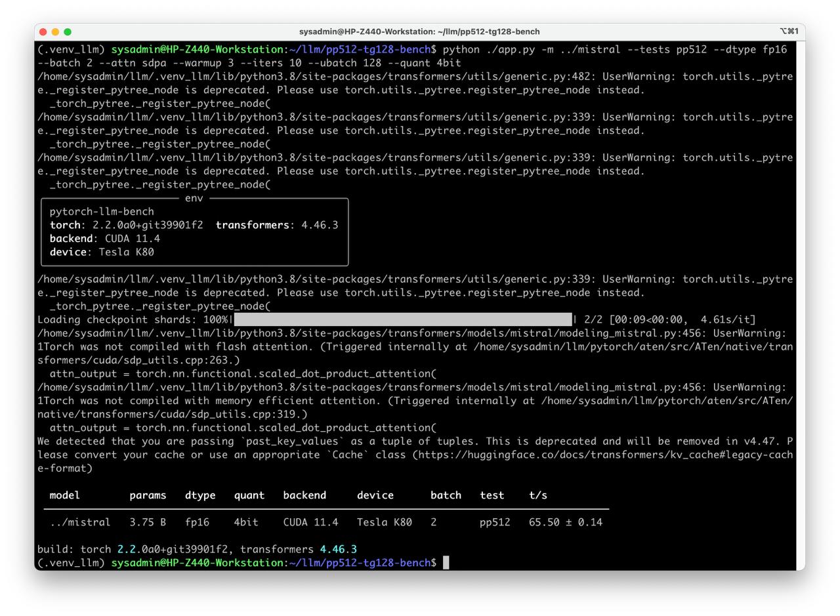This screenshot has height=616, width=840.
Task: Click the window title sysadmin@HP-Z440-Workstation
Action: tap(419, 31)
